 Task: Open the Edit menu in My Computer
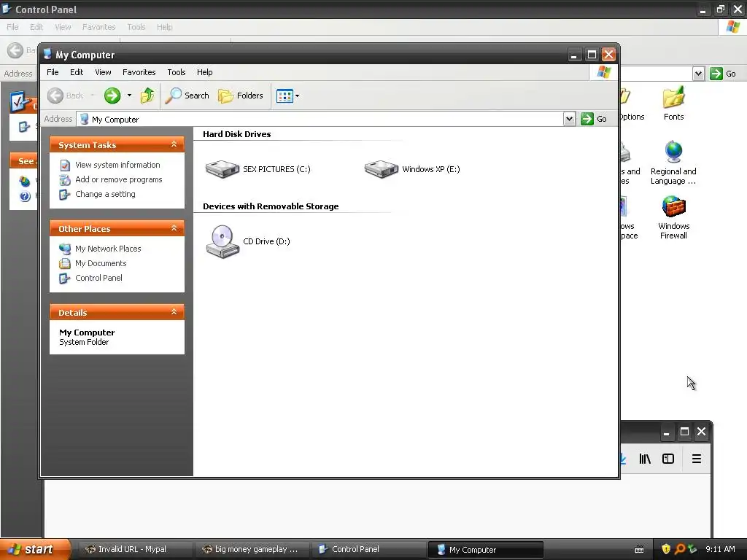(77, 72)
